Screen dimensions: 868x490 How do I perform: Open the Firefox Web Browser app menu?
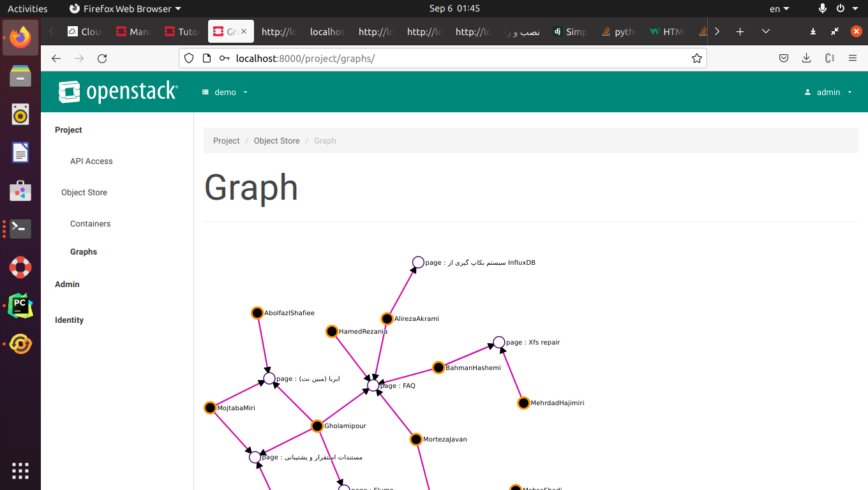pyautogui.click(x=125, y=8)
